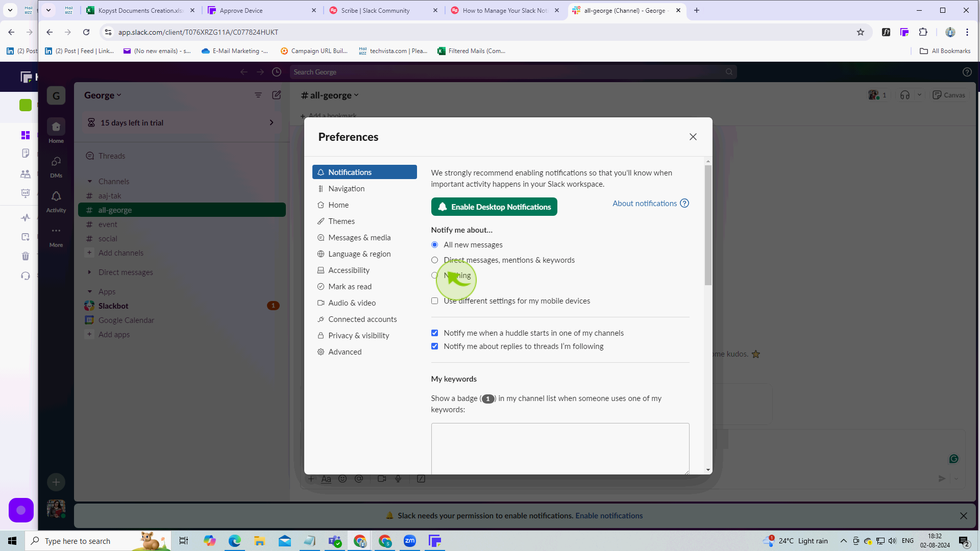
Task: Open the user profile avatar
Action: pos(56,509)
